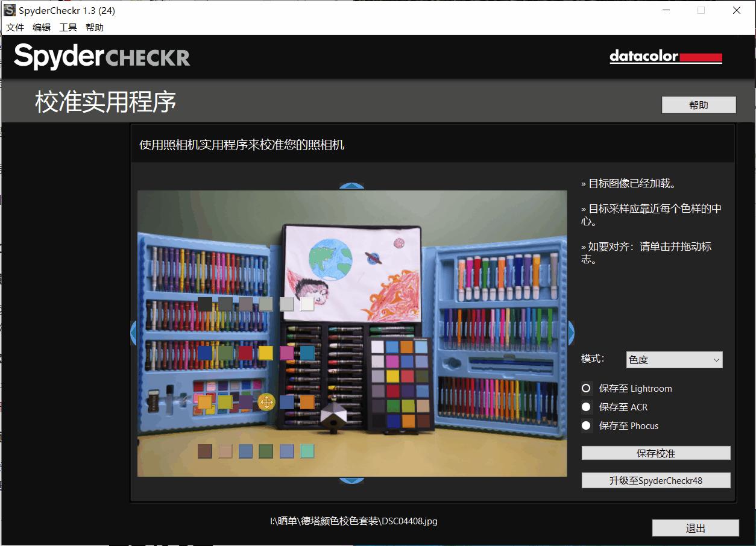The image size is (756, 546).
Task: Click the SpyderCHECKR logo
Action: click(100, 56)
